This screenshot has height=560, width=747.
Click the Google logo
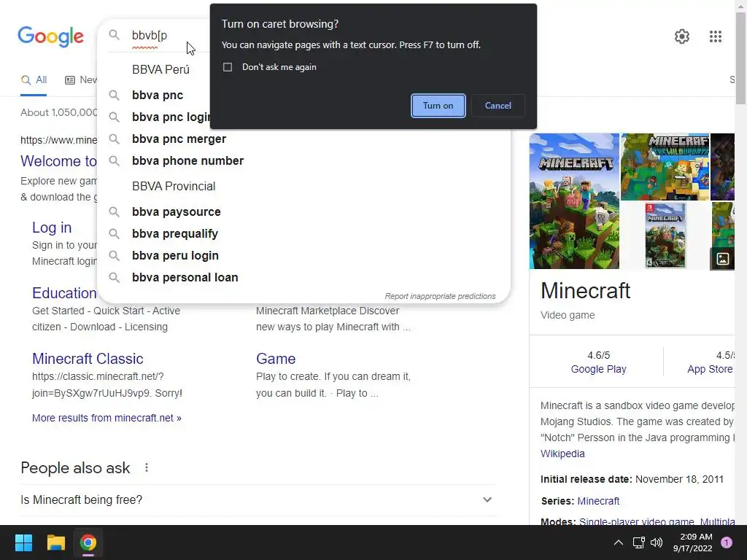coord(50,36)
